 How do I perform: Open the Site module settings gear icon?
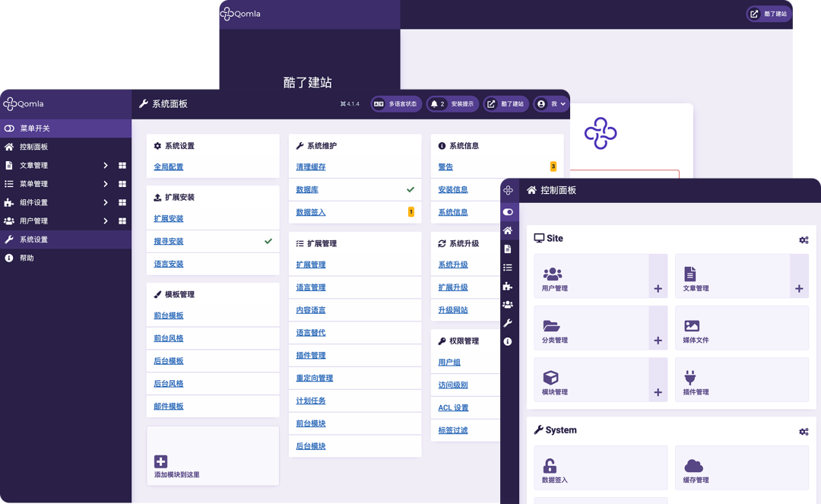click(804, 240)
